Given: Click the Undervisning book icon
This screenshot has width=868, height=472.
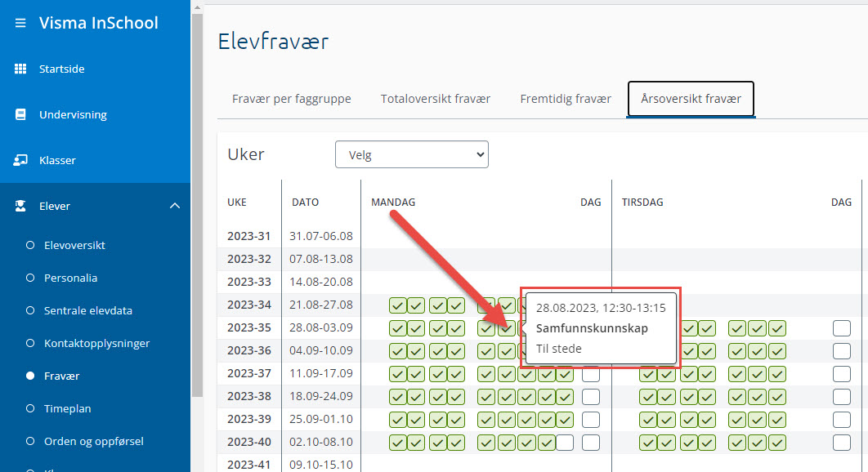Looking at the screenshot, I should point(20,114).
